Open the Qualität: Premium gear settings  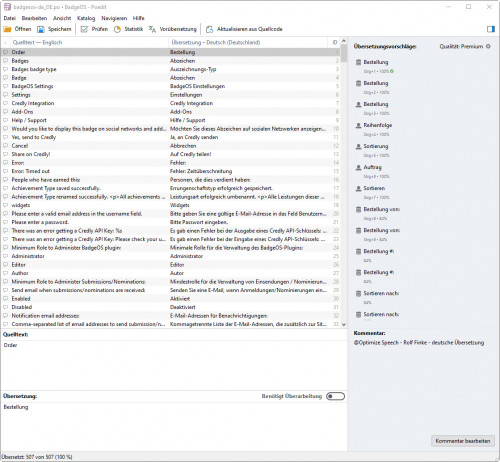(488, 46)
